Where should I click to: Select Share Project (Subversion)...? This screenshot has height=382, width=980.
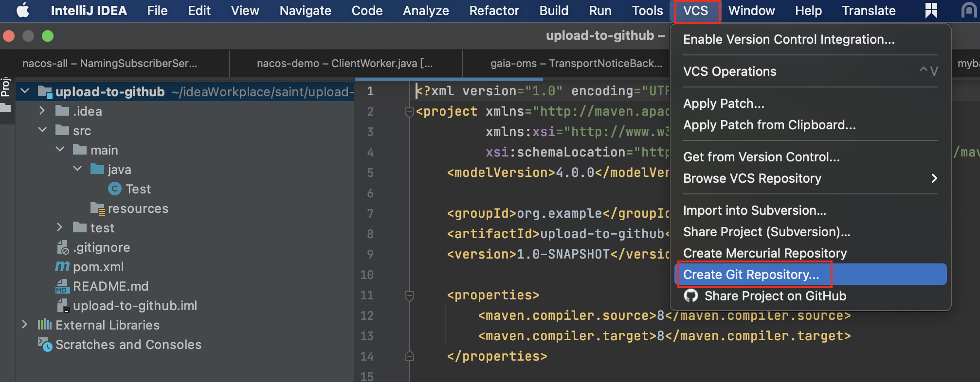811,232
